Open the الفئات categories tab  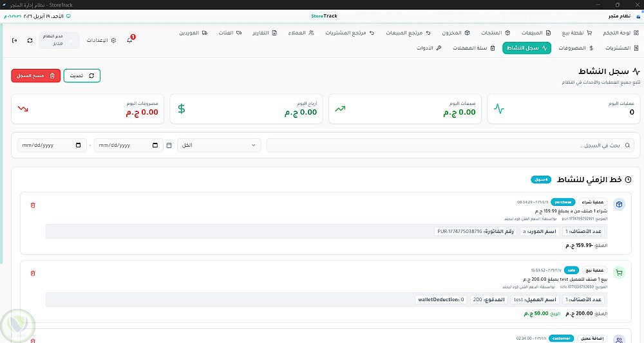pos(230,33)
